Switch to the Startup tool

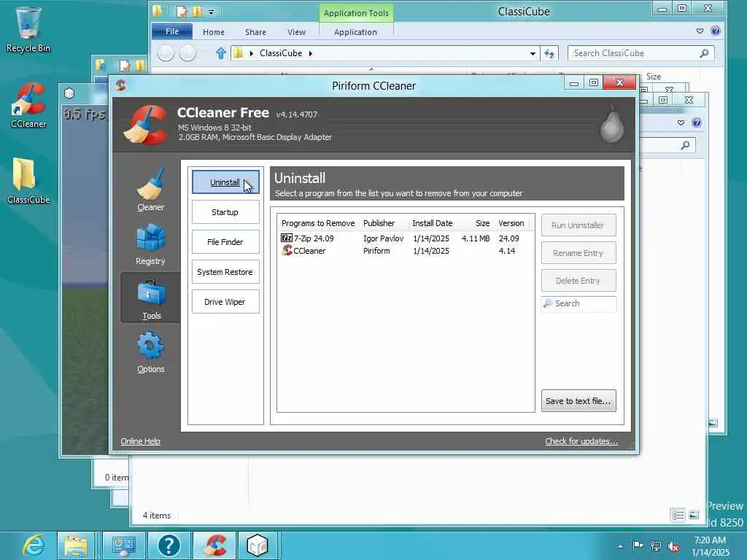point(225,212)
